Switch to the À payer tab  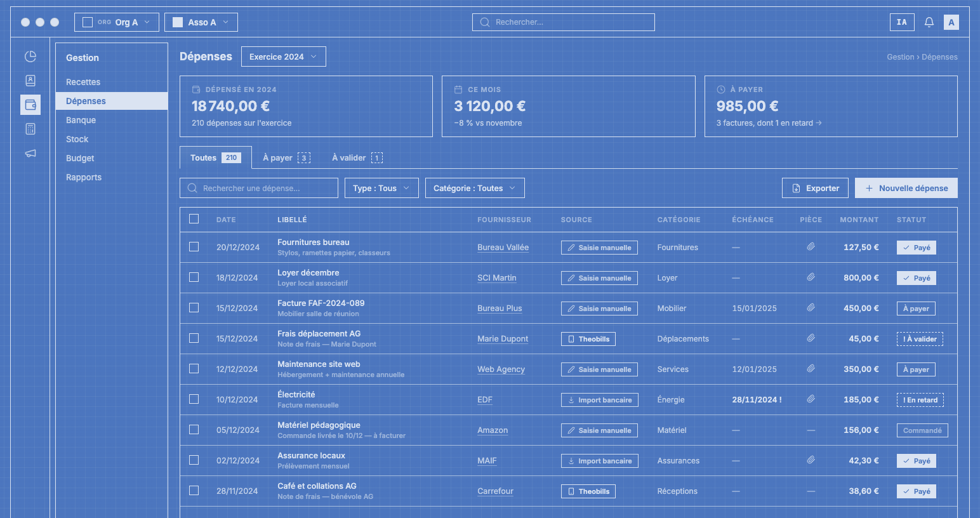tap(286, 157)
